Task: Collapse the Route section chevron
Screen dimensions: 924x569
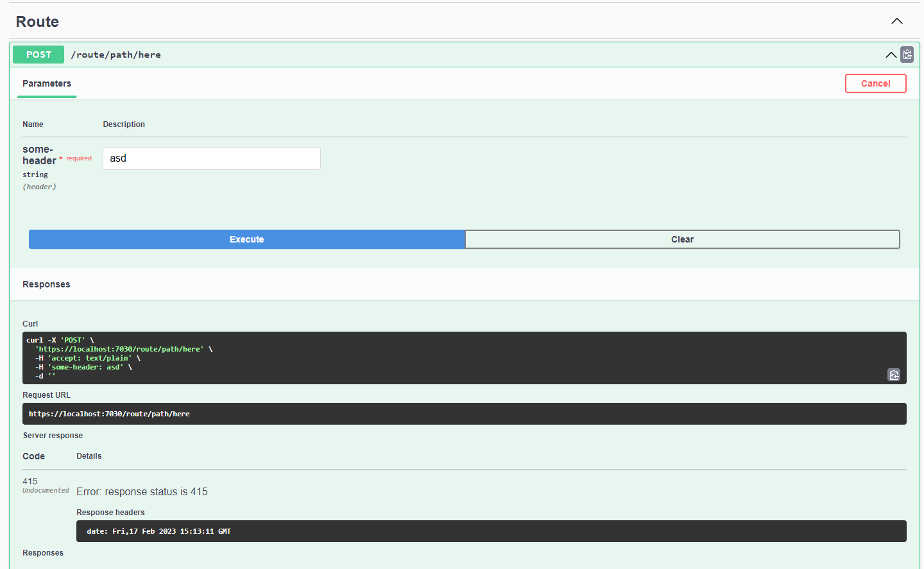Action: coord(897,21)
